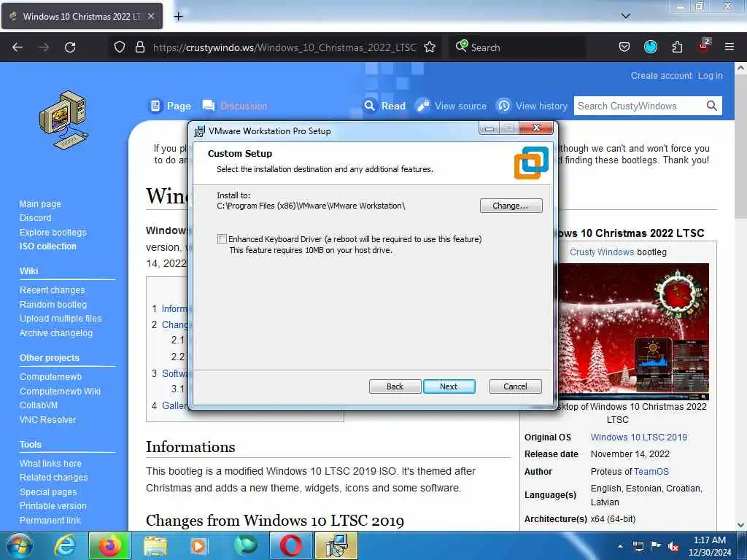Open the list all tabs dropdown

626,16
